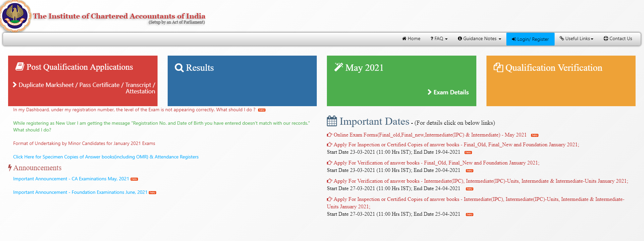Image resolution: width=644 pixels, height=241 pixels.
Task: Open Verification of answer books Final_Old link
Action: click(x=436, y=163)
